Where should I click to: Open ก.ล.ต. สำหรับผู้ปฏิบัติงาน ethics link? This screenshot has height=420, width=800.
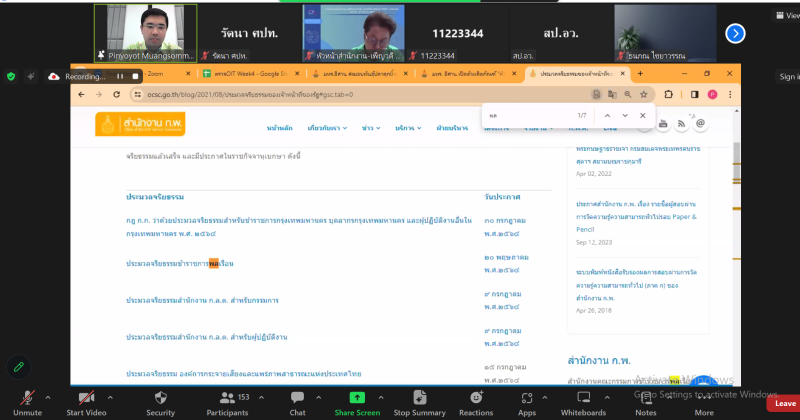[207, 337]
